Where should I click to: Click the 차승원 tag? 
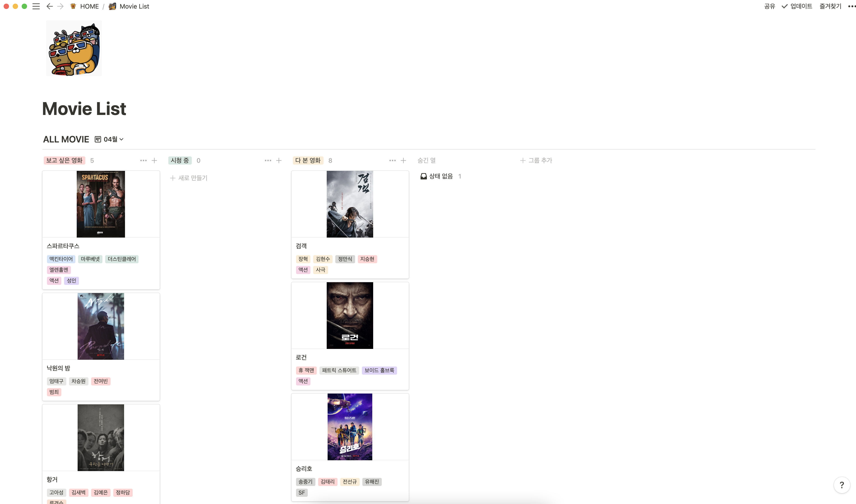pos(79,381)
